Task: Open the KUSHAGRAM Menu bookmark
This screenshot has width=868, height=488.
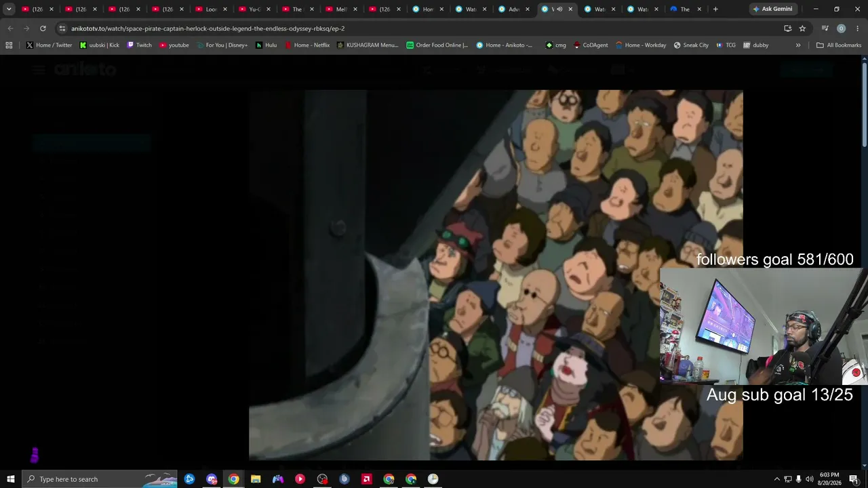Action: (368, 45)
